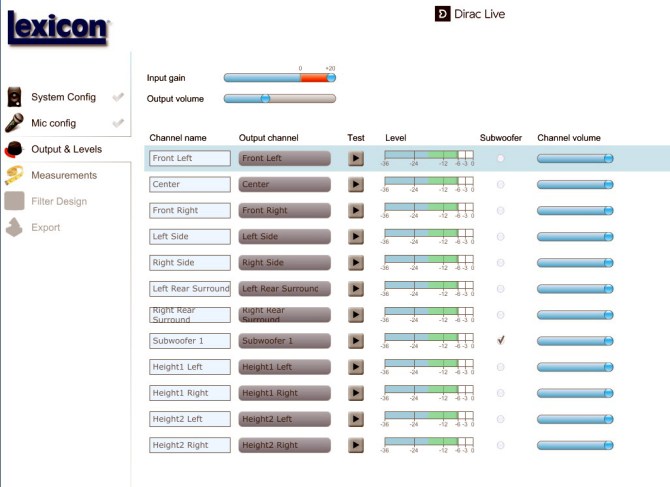Click the speaker icon beside System Config
The width and height of the screenshot is (670, 487).
coord(15,97)
